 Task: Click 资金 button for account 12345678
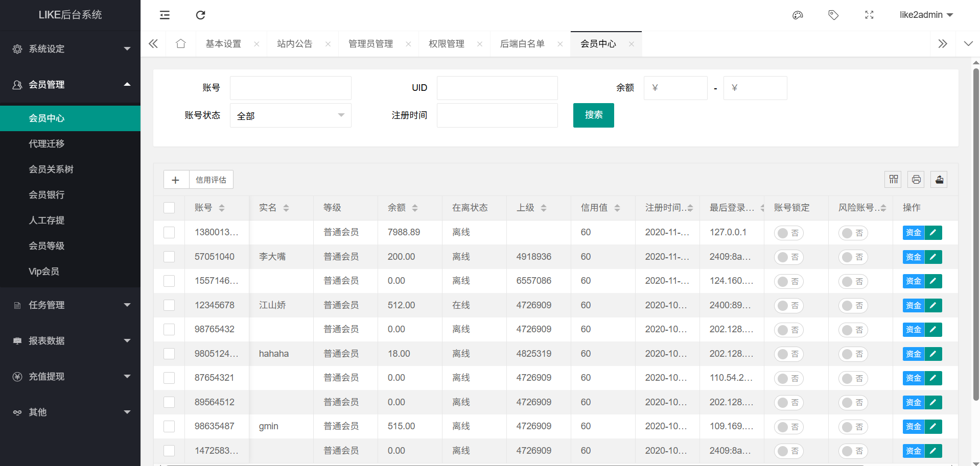(x=914, y=305)
